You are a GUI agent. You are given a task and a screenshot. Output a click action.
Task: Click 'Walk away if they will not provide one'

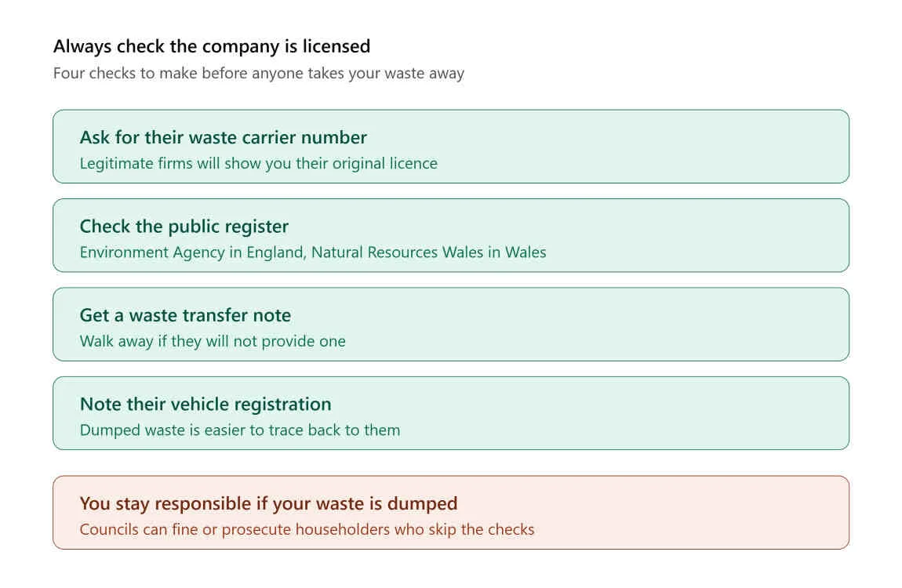(213, 341)
